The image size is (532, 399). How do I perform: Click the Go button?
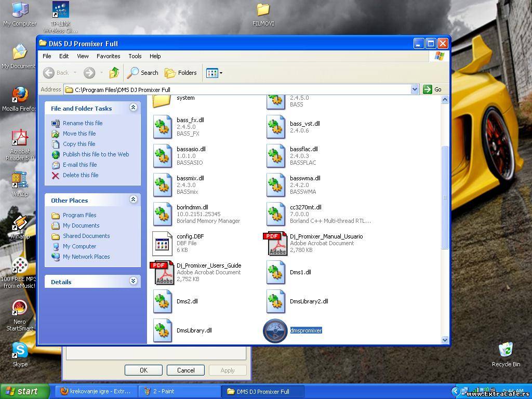[x=433, y=89]
